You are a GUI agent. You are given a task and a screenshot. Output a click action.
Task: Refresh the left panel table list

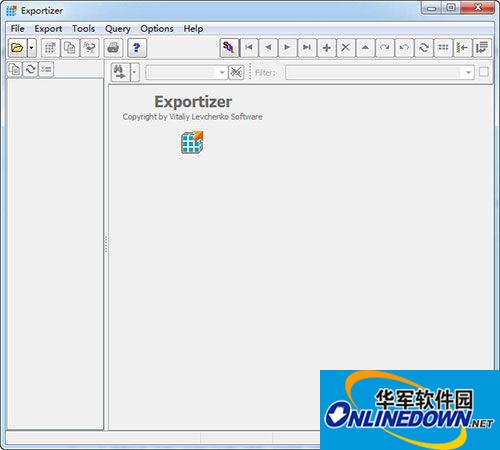click(30, 69)
